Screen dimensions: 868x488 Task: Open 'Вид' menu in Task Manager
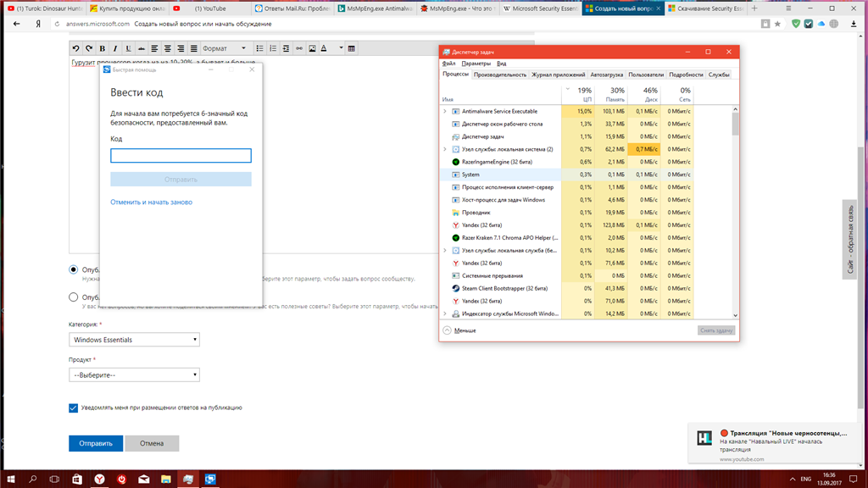pyautogui.click(x=502, y=64)
